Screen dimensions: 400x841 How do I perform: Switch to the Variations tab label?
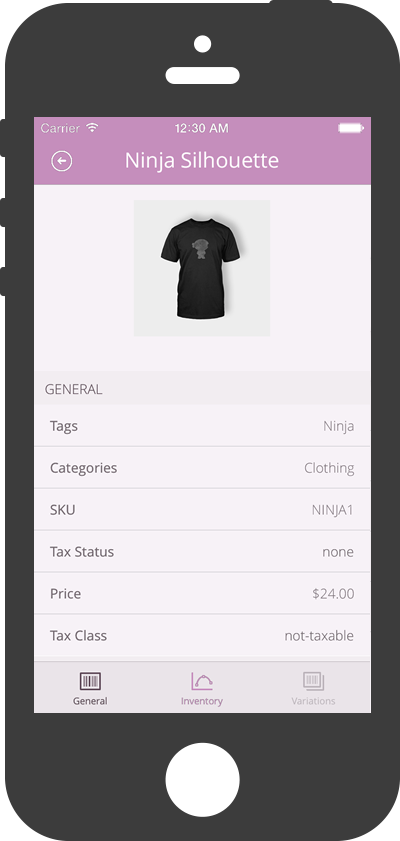[313, 701]
